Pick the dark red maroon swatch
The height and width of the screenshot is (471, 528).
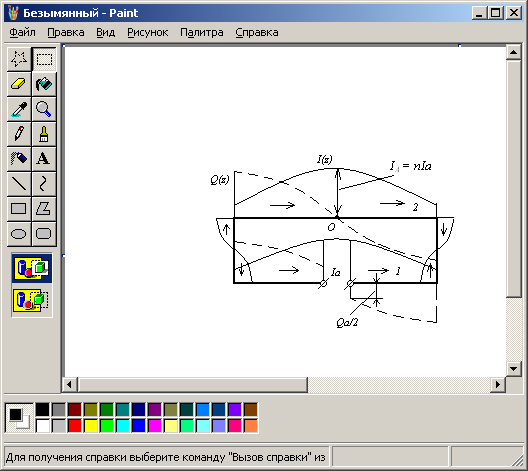coord(75,410)
